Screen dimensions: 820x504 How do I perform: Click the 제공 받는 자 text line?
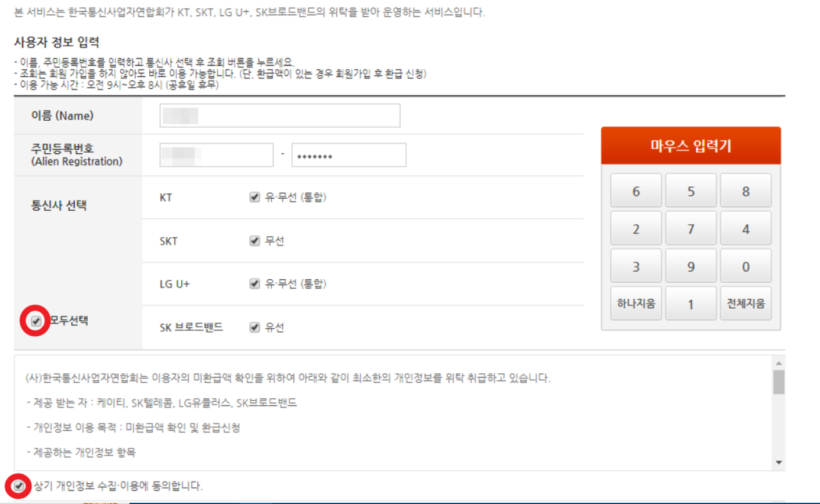pos(161,402)
